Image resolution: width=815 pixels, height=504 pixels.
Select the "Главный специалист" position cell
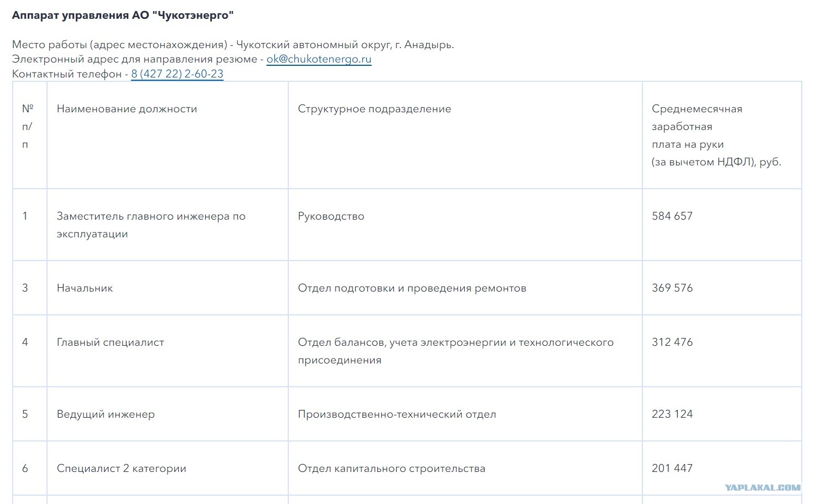(x=110, y=342)
